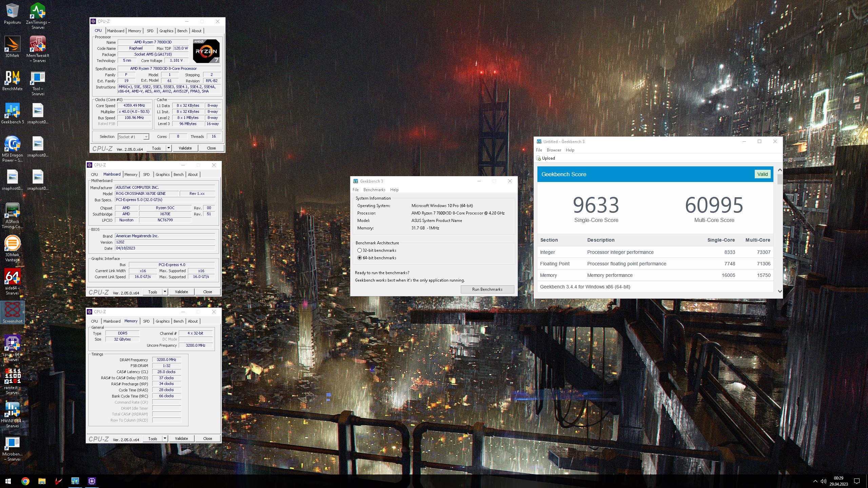Expand Tools dropdown arrow in CPU-Z Mainboard window
Viewport: 868px width, 488px height.
(x=165, y=292)
